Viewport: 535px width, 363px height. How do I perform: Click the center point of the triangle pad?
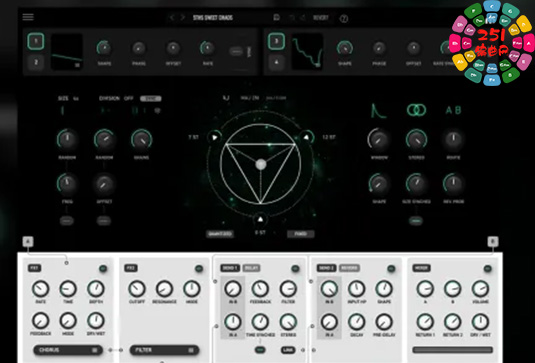[261, 164]
